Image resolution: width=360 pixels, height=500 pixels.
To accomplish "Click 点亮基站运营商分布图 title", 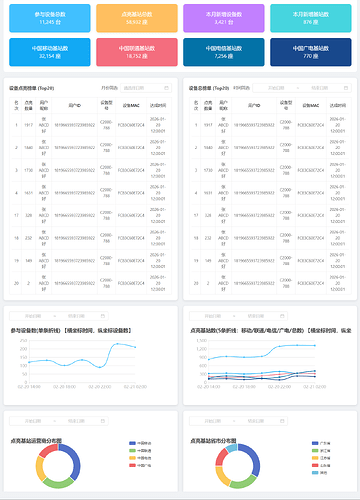I will click(36, 441).
